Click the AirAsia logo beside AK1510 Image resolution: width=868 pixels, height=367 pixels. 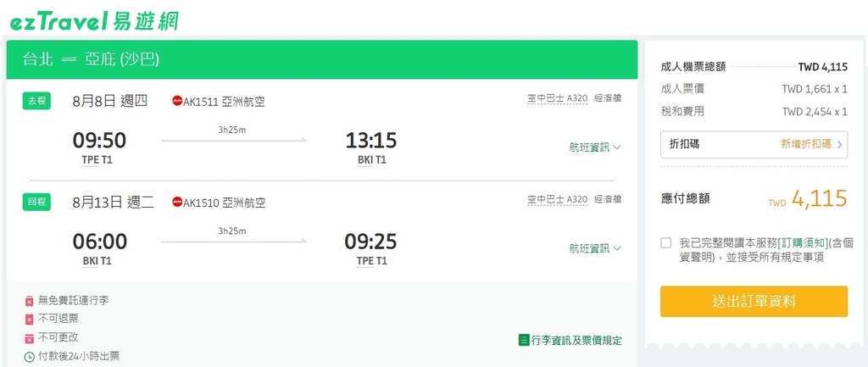pos(177,202)
